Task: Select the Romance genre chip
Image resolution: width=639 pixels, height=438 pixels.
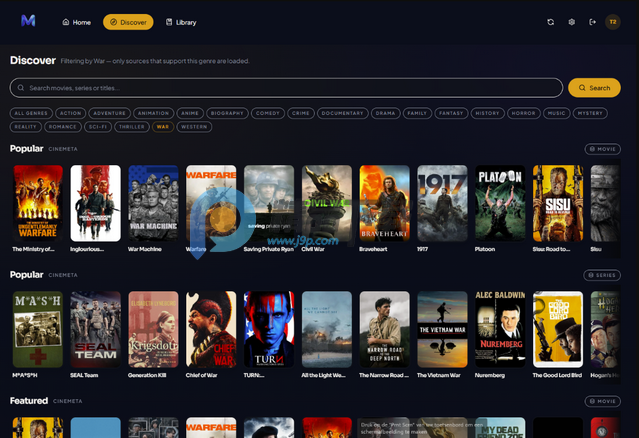Action: pyautogui.click(x=63, y=127)
